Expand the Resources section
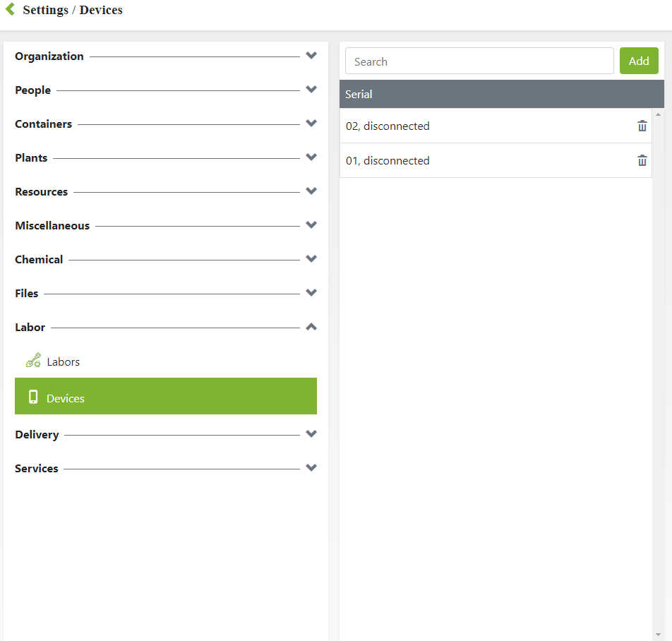This screenshot has height=641, width=672. pyautogui.click(x=311, y=191)
